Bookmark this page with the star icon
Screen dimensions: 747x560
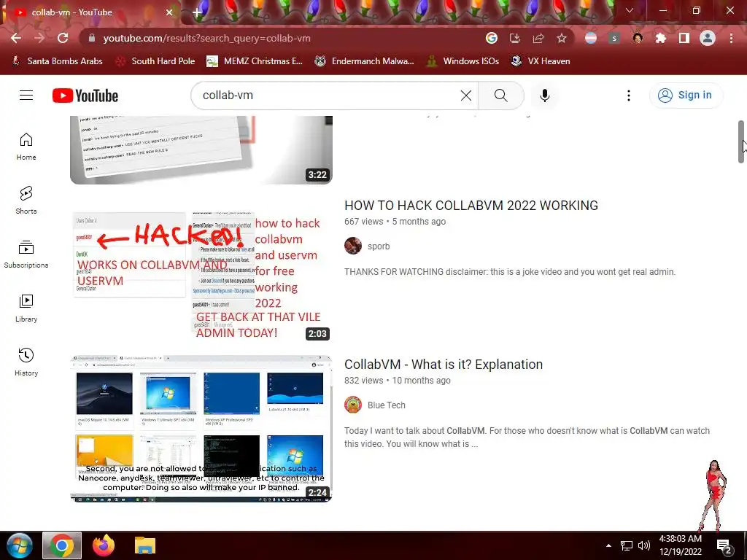(x=562, y=38)
